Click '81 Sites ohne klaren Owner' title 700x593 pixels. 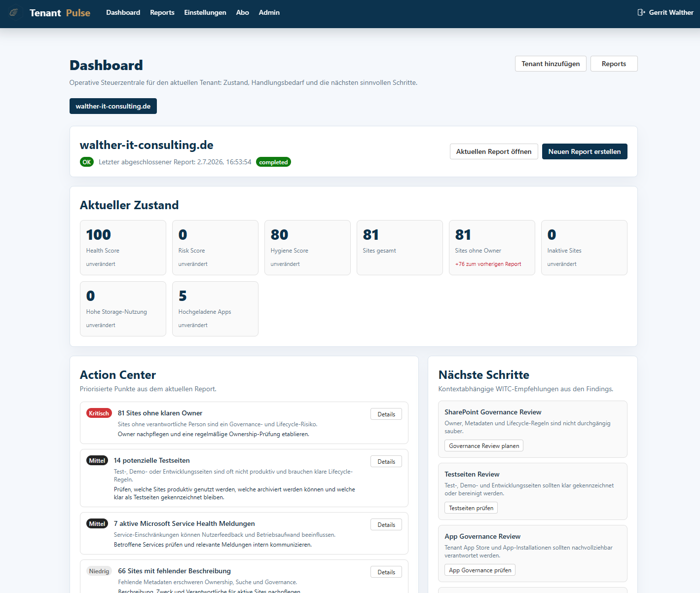(x=160, y=413)
